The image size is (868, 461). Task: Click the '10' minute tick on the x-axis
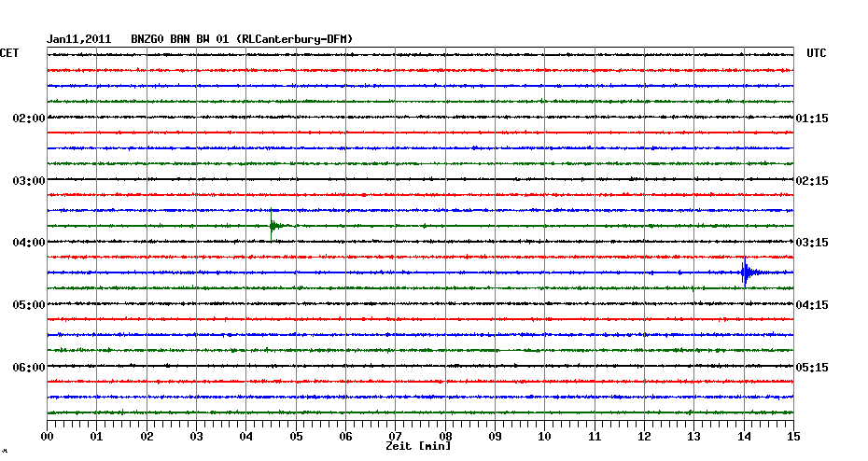545,436
